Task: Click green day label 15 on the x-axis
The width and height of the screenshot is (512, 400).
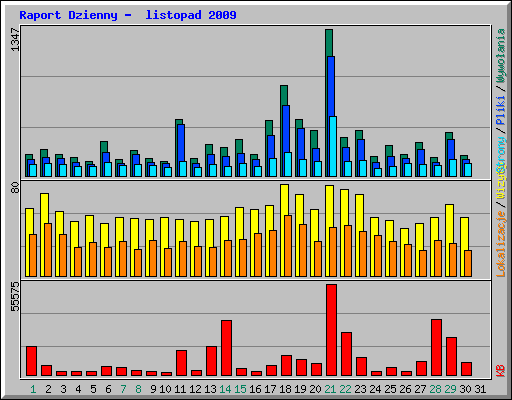Action: click(240, 389)
